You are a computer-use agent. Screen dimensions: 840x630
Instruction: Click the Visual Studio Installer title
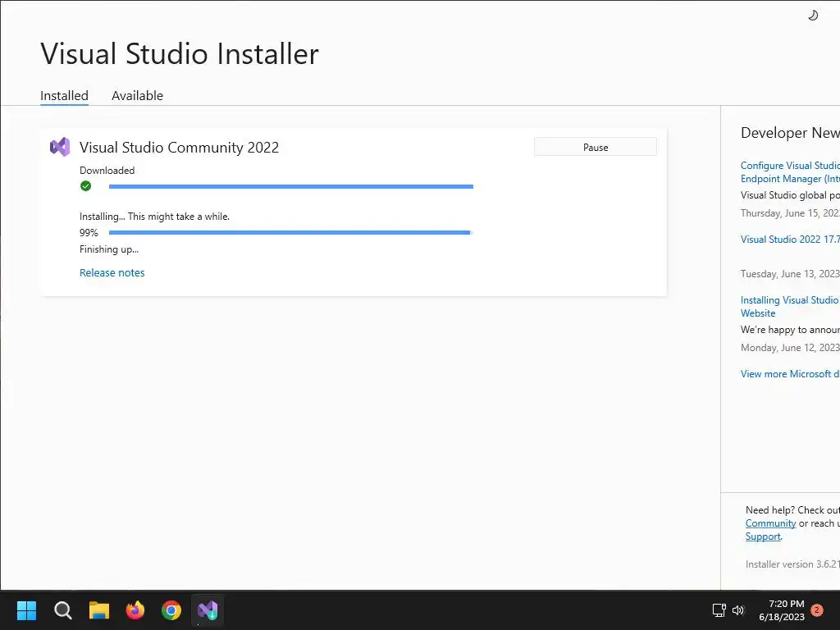[x=180, y=53]
